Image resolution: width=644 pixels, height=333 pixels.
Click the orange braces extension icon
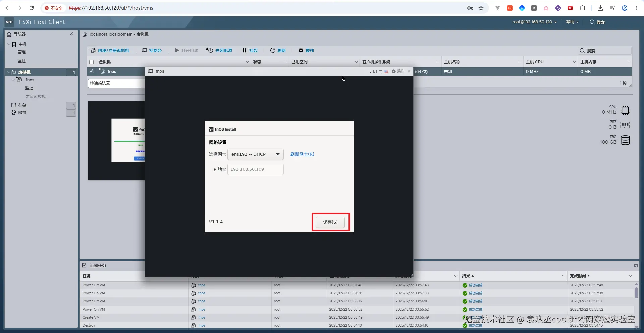tap(510, 8)
